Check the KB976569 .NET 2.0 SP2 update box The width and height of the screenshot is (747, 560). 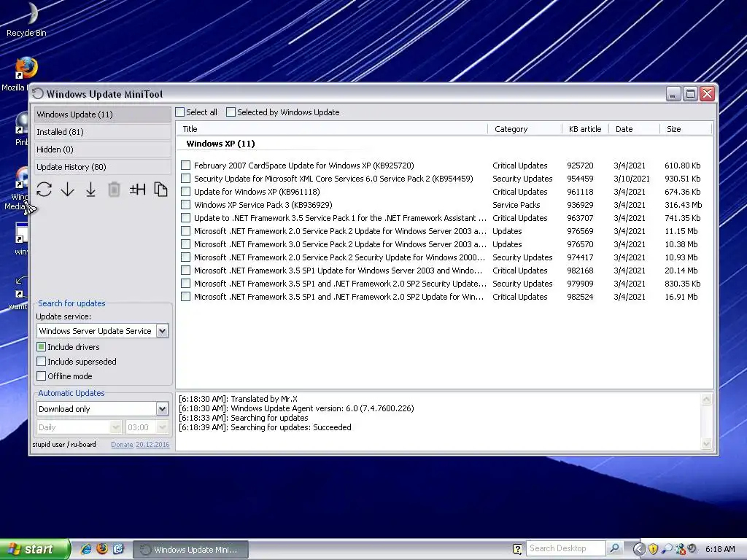pyautogui.click(x=186, y=231)
